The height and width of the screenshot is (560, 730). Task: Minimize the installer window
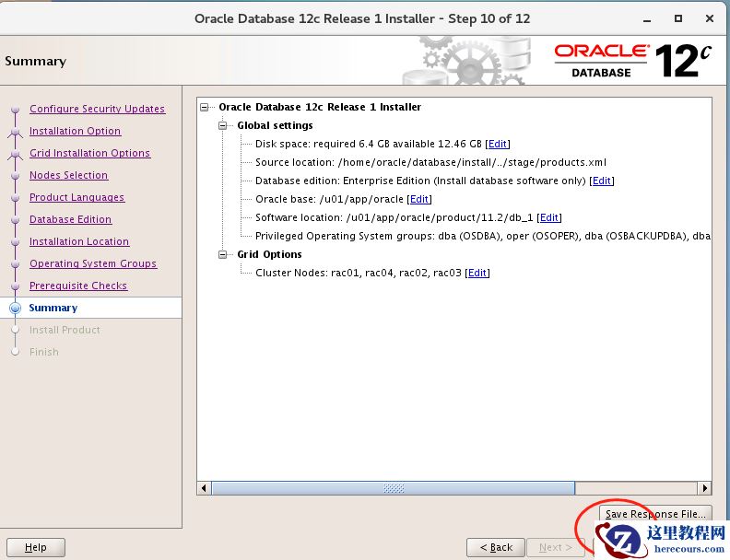pyautogui.click(x=647, y=19)
